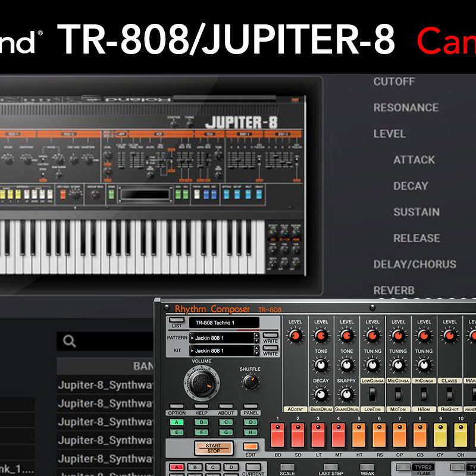Toggle step button 7 (CP)
Screen dimensions: 476x476
pyautogui.click(x=399, y=436)
